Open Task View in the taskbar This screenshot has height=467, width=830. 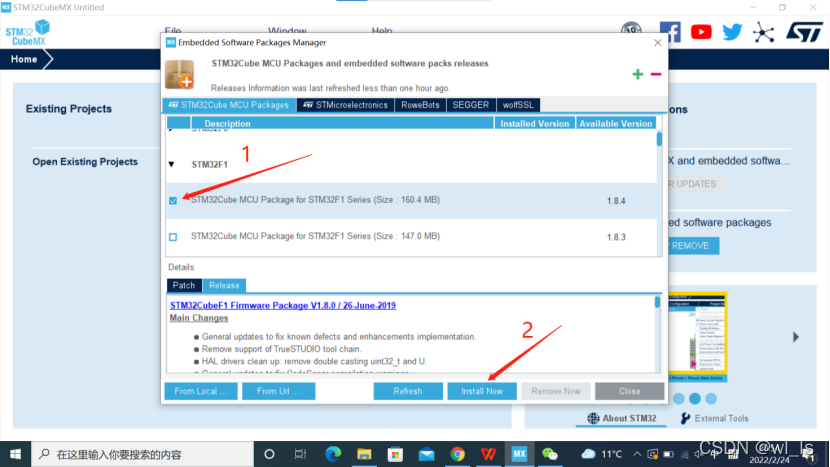[300, 454]
